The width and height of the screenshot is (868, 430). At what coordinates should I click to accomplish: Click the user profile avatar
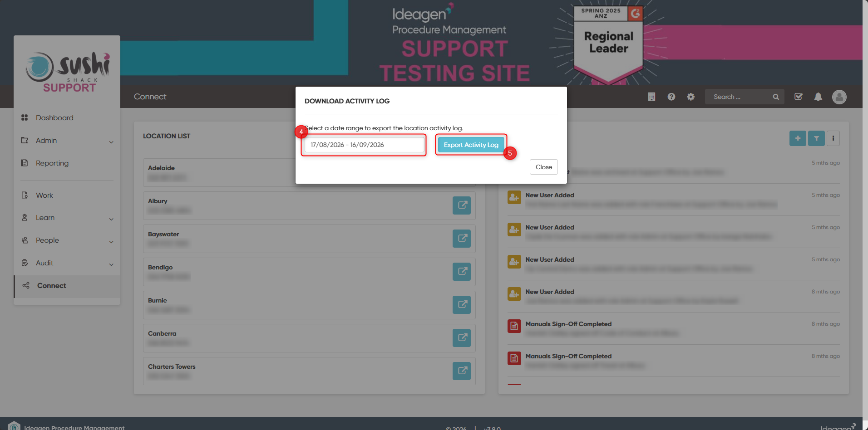pos(839,97)
